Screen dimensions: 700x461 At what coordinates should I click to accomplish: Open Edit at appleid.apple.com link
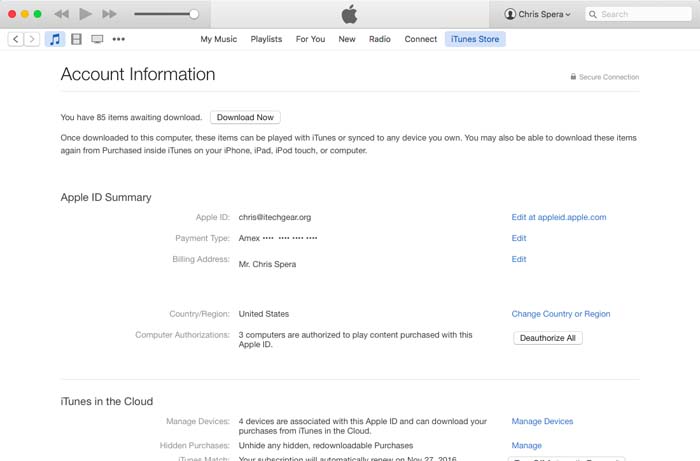pos(559,217)
